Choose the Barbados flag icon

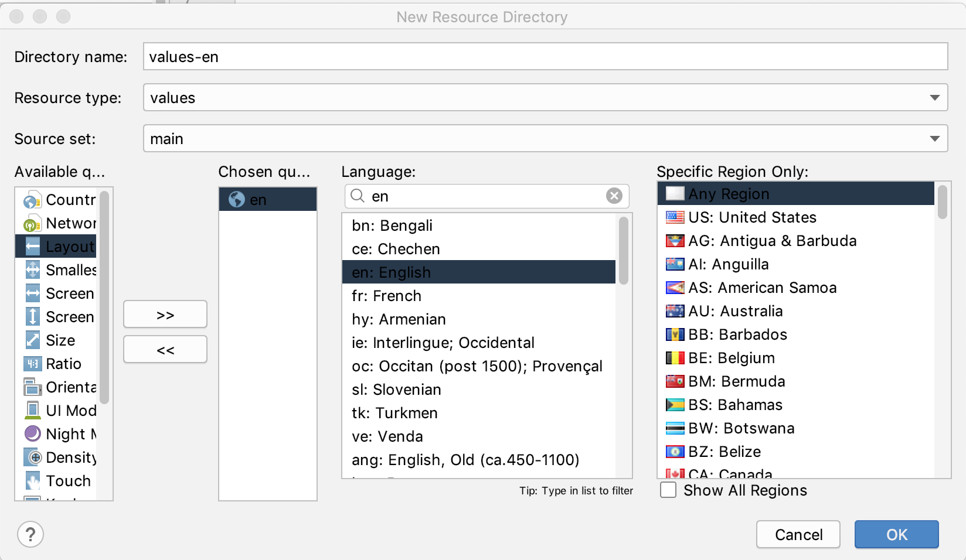[675, 334]
